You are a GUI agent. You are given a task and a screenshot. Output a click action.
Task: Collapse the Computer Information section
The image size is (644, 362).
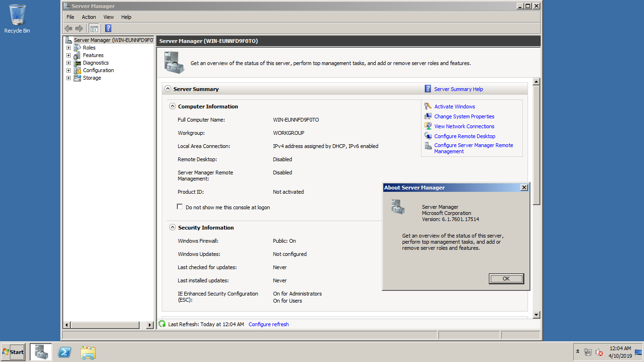(173, 106)
